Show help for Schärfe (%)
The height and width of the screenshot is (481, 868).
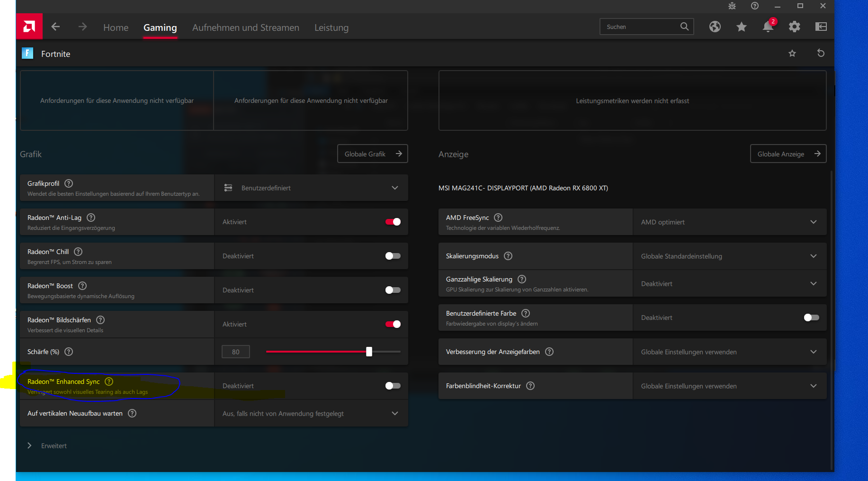[69, 352]
